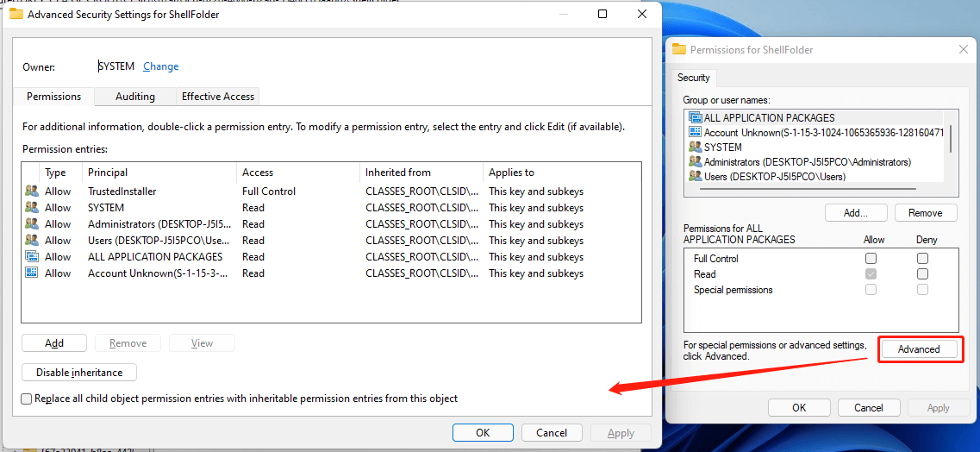Click the SYSTEM row user icon in Permission entries

[x=32, y=208]
